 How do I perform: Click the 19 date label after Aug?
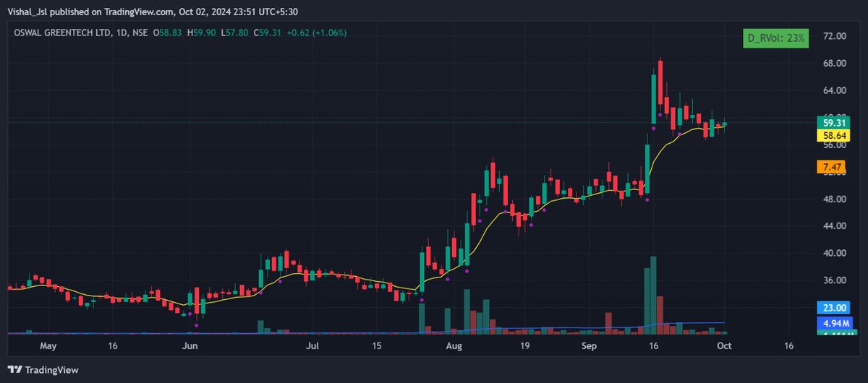tap(524, 346)
